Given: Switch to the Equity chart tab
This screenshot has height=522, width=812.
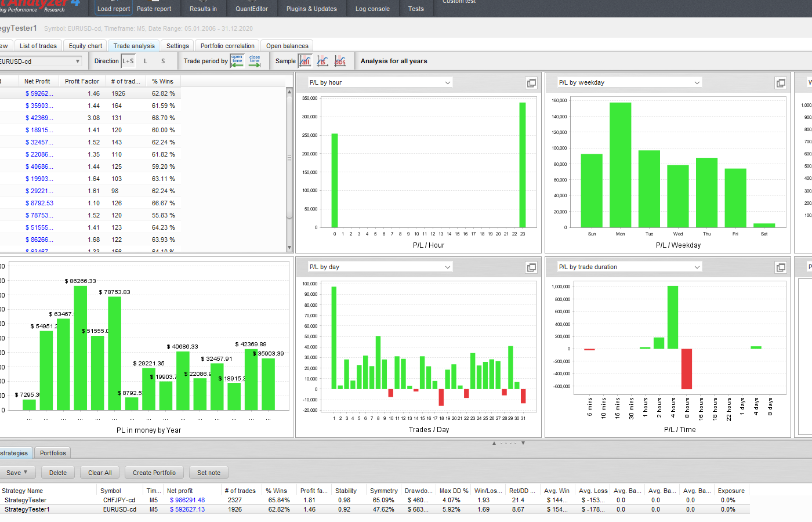Looking at the screenshot, I should [x=85, y=46].
